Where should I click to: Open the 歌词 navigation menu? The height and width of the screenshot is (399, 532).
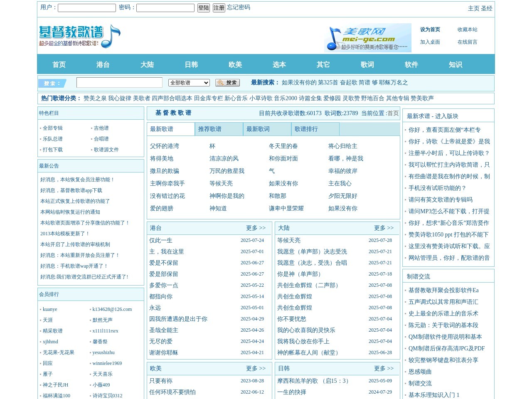(x=367, y=64)
